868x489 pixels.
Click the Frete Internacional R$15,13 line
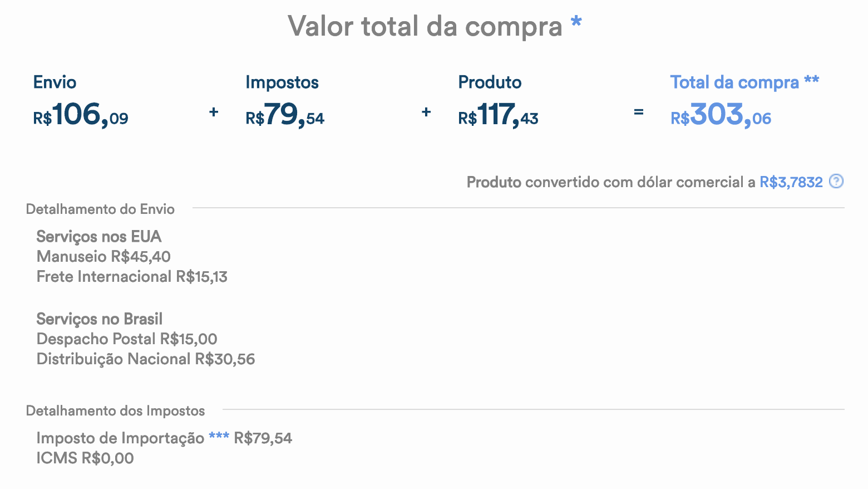tap(132, 277)
